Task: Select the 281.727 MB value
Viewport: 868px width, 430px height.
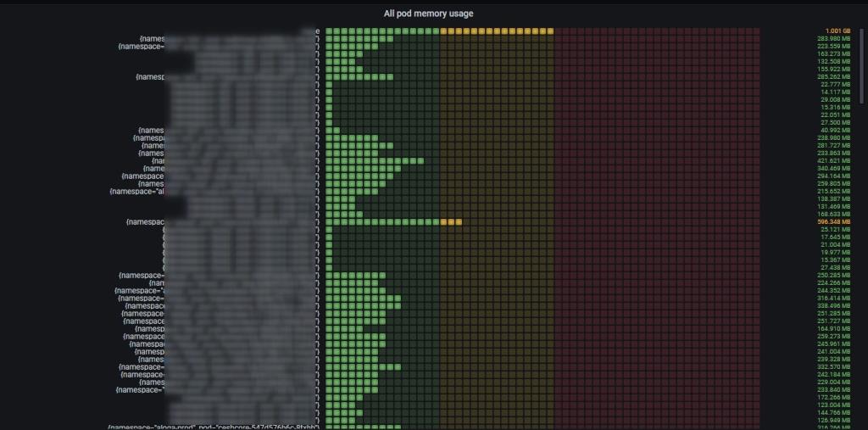Action: point(834,145)
